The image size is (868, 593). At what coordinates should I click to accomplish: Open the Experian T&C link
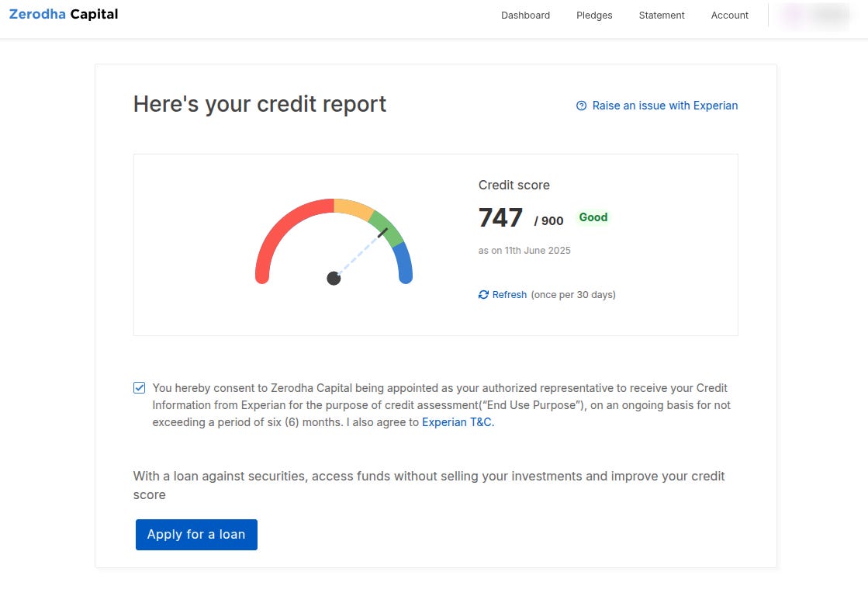point(457,422)
